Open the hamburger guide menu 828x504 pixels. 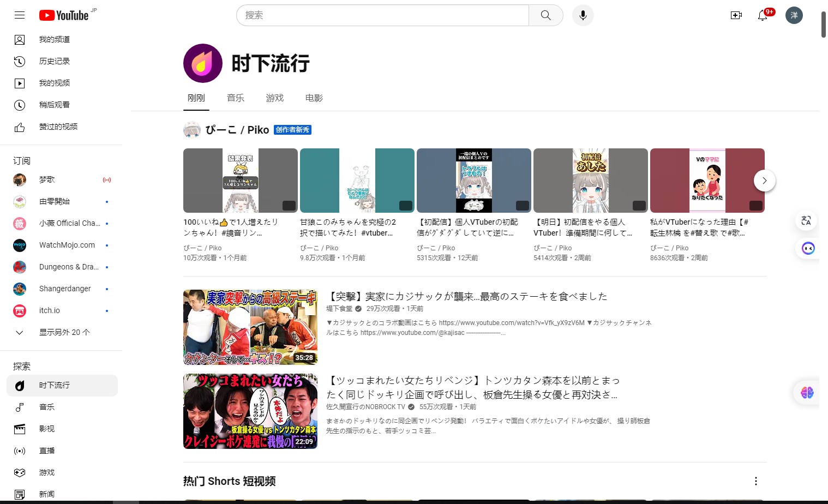click(20, 15)
